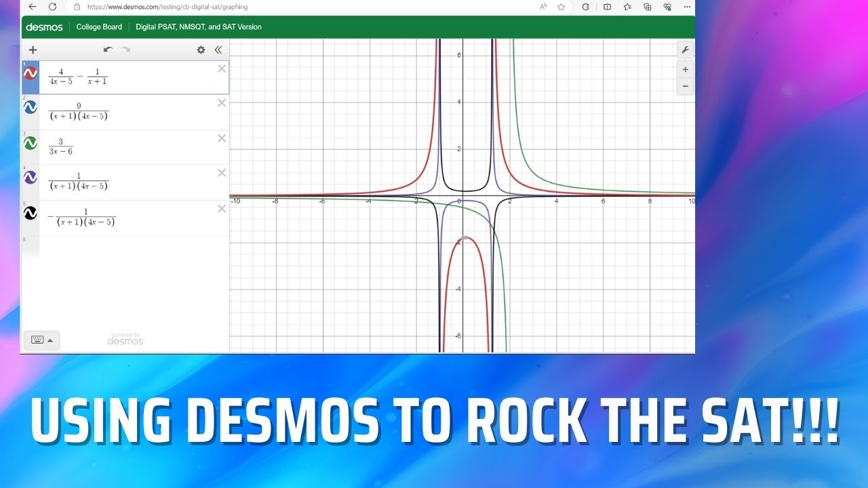Add a new expression with the plus icon
This screenshot has width=868, height=488.
(33, 49)
